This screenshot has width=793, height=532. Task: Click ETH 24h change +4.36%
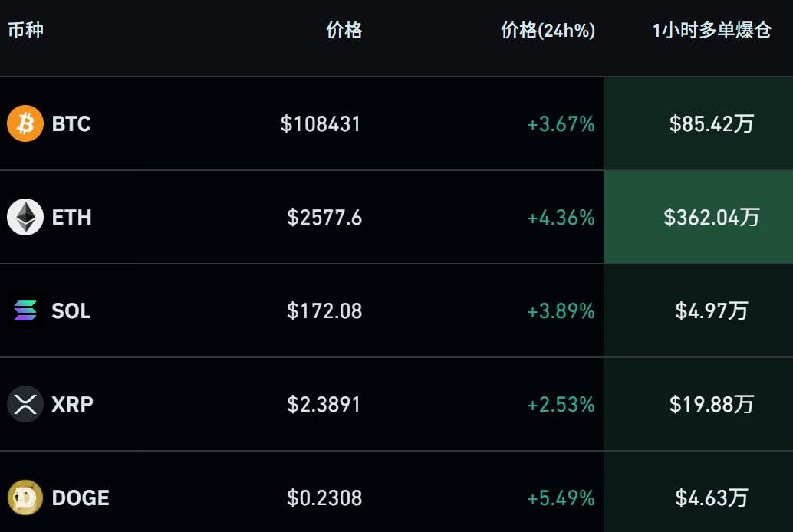[x=561, y=218]
